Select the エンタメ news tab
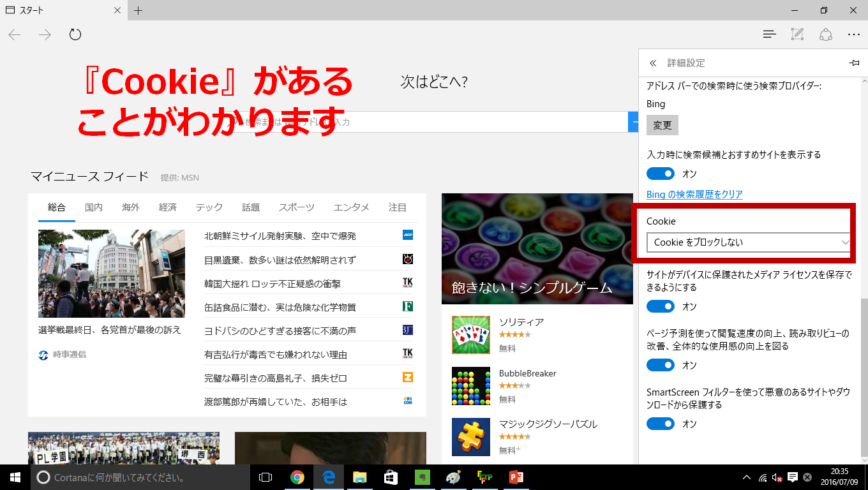This screenshot has height=490, width=868. (352, 207)
